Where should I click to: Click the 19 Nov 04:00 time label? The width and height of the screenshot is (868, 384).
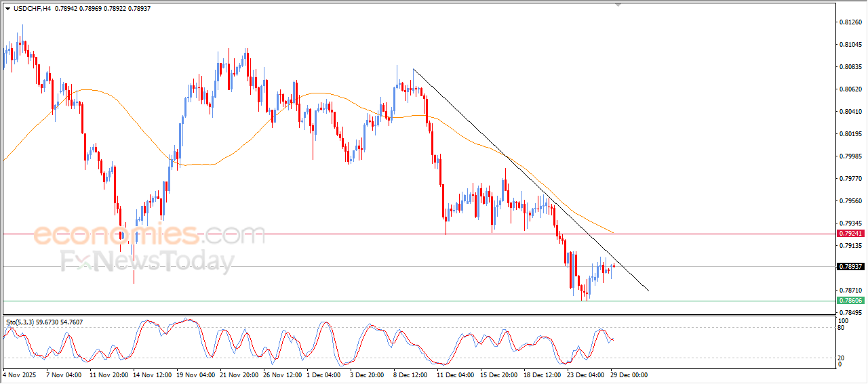[195, 375]
